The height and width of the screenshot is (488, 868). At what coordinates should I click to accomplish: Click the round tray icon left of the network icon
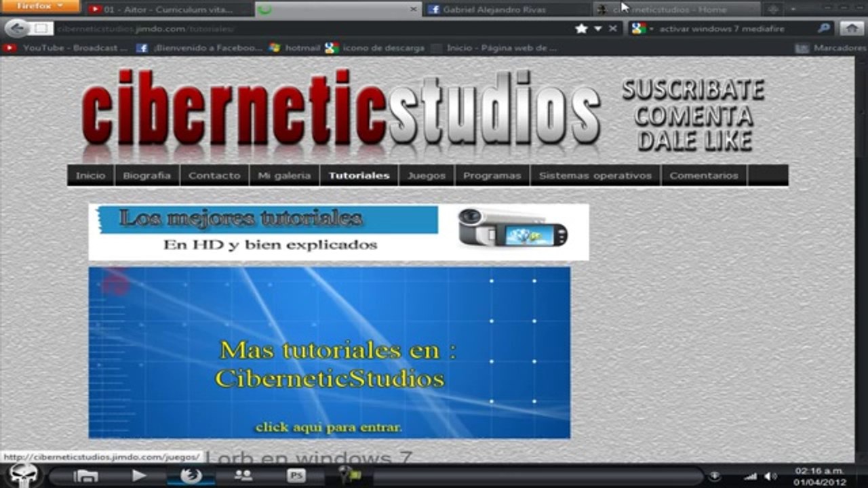click(x=714, y=476)
